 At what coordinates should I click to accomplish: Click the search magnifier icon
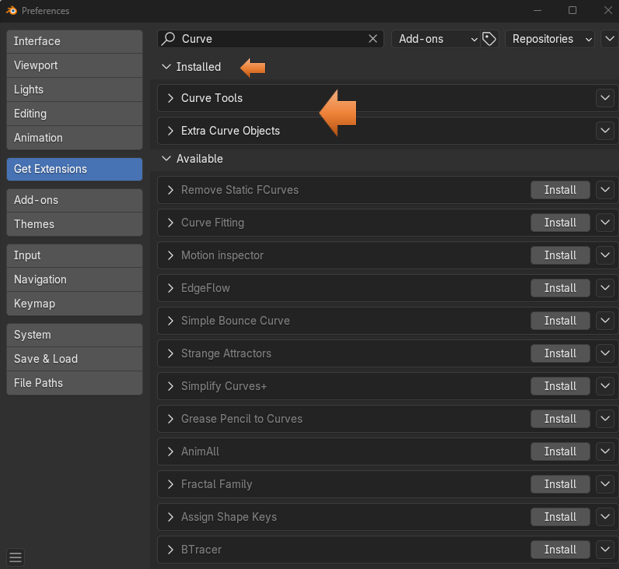tap(169, 39)
